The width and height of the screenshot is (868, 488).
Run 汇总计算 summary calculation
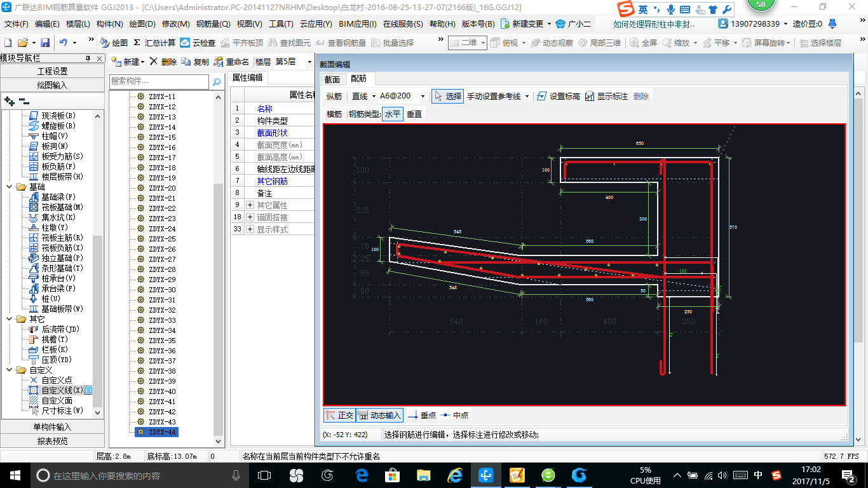[x=154, y=43]
